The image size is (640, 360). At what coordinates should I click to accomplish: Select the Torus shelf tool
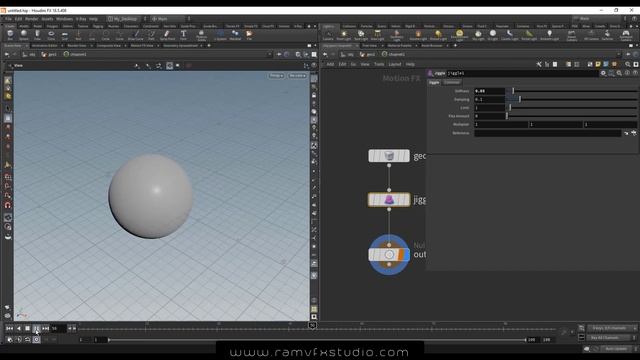pyautogui.click(x=51, y=35)
